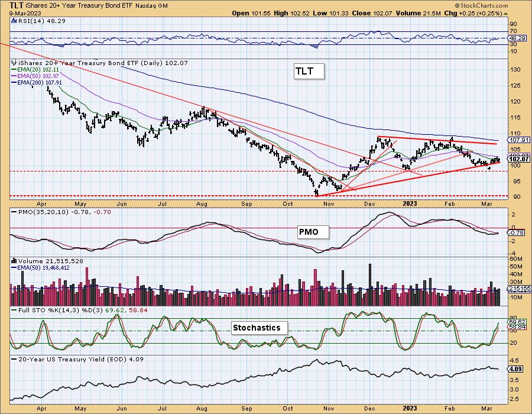The width and height of the screenshot is (532, 414).
Task: Click the RSI(14) 48.29 legend label
Action: [41, 21]
